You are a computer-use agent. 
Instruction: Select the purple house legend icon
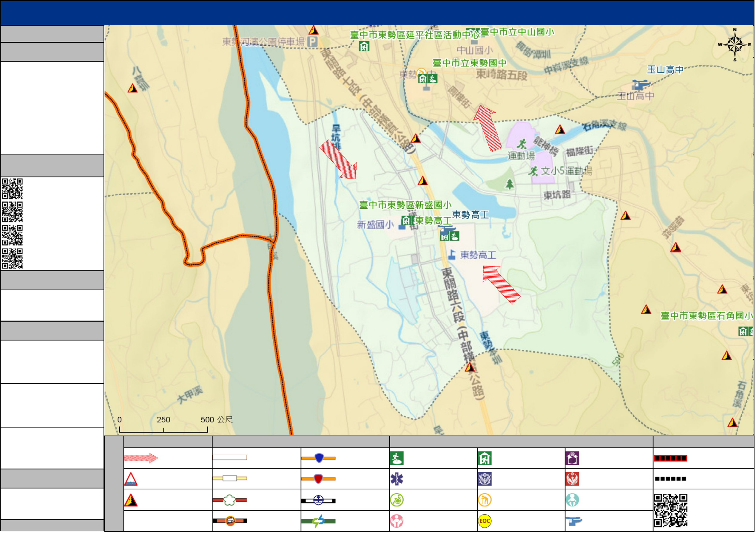[573, 458]
